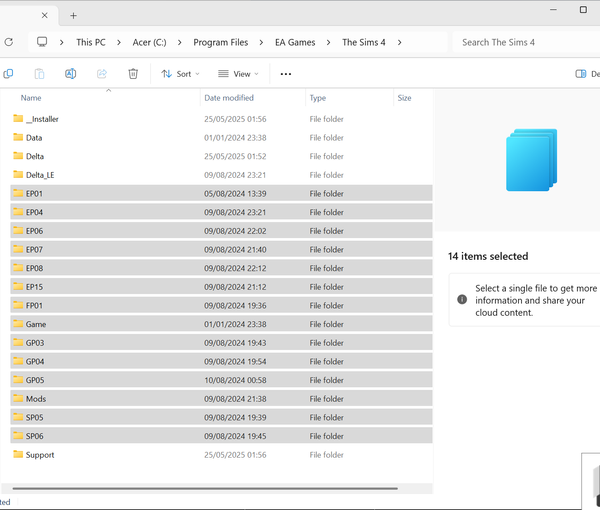The image size is (600, 510).
Task: Click the Paste icon in the toolbar
Action: click(39, 73)
